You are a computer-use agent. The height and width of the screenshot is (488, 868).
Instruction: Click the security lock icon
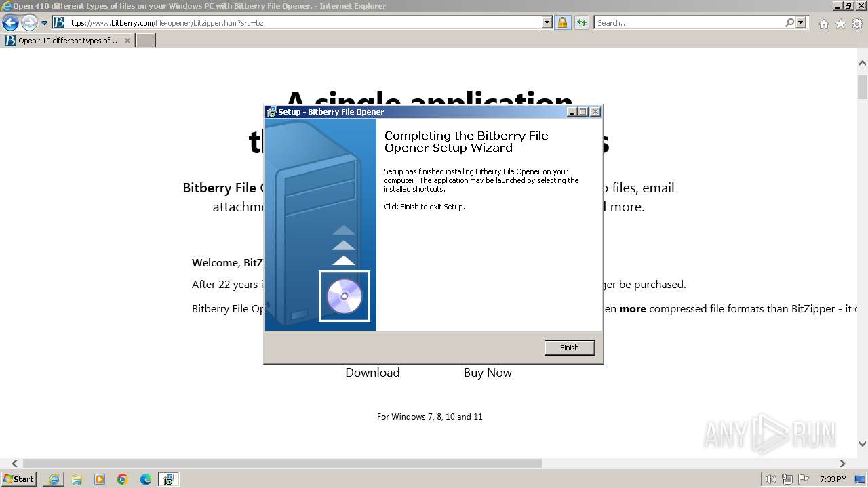[x=562, y=22]
